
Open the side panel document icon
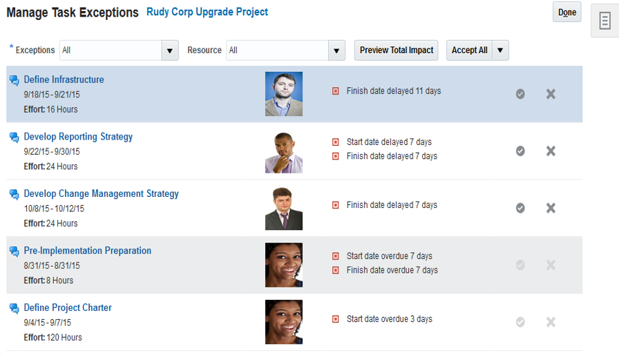pos(604,21)
